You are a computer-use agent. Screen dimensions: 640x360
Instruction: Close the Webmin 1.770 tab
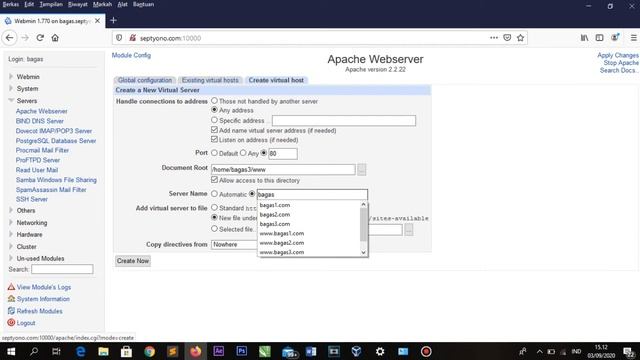point(98,21)
